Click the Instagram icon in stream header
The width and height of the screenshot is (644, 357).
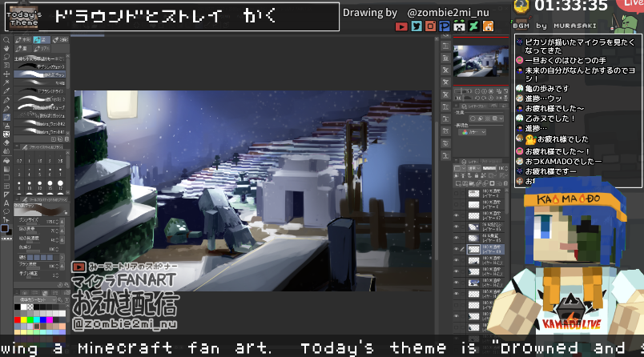pyautogui.click(x=430, y=26)
